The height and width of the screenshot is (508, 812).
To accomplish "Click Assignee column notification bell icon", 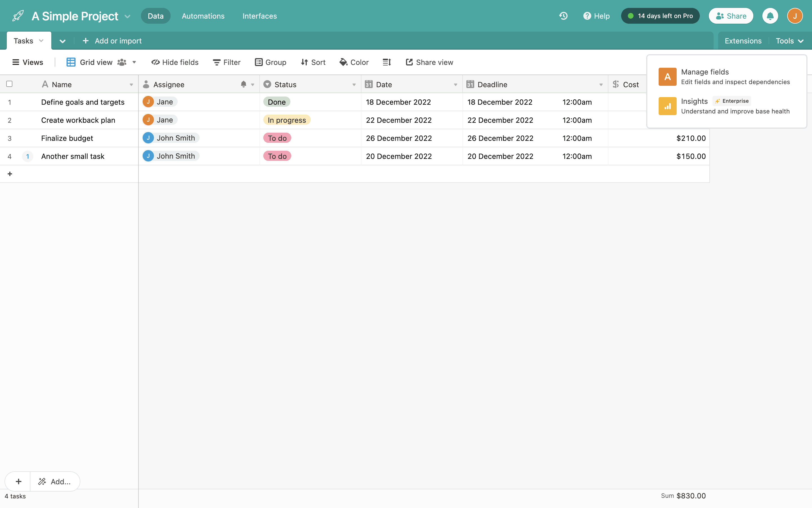I will pos(244,84).
